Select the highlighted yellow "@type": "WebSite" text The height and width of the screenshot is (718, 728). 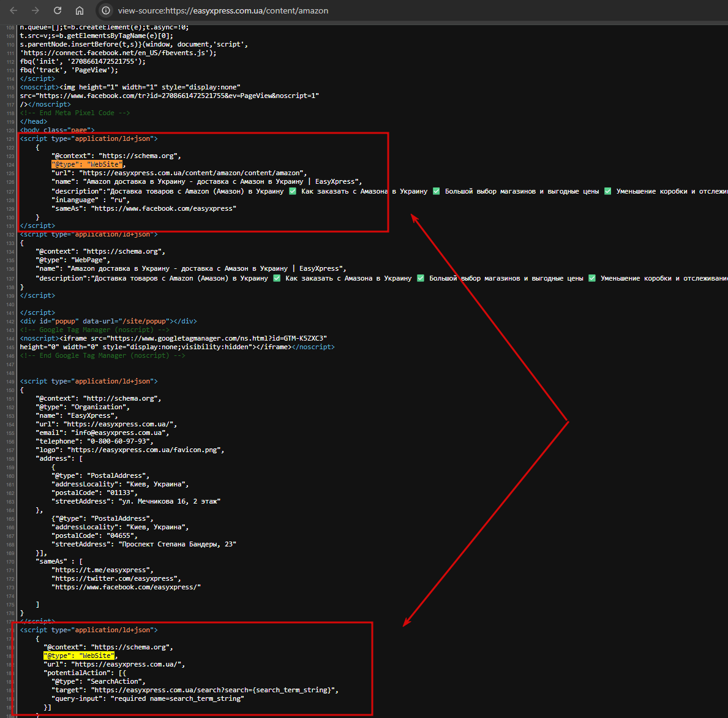79,656
